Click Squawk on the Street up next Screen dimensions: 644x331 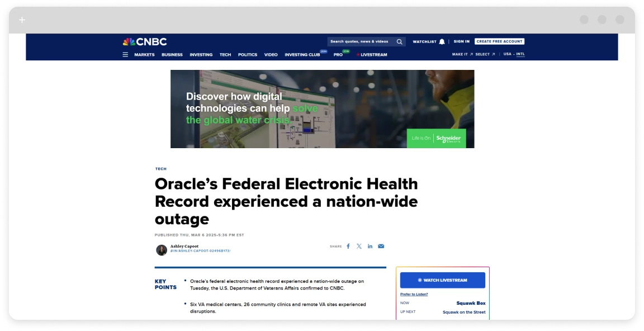click(464, 312)
